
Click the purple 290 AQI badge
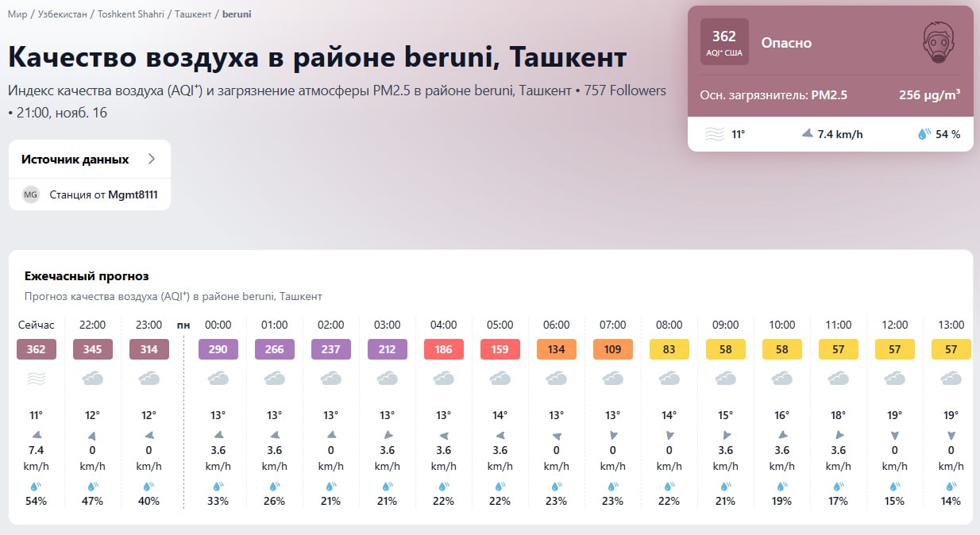218,349
